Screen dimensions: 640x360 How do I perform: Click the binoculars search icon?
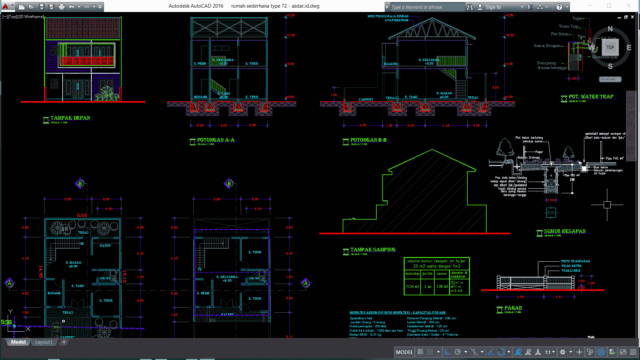[470, 7]
